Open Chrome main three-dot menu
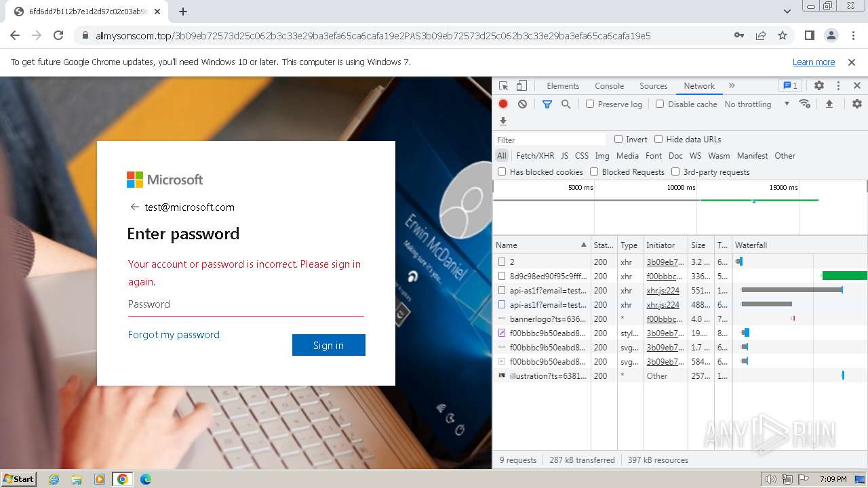The height and width of the screenshot is (488, 868). (x=852, y=35)
